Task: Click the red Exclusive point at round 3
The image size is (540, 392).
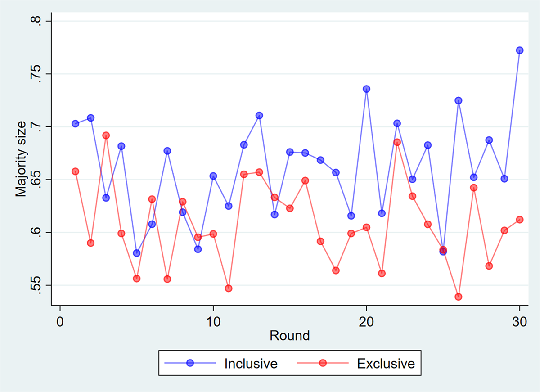Action: [x=106, y=135]
